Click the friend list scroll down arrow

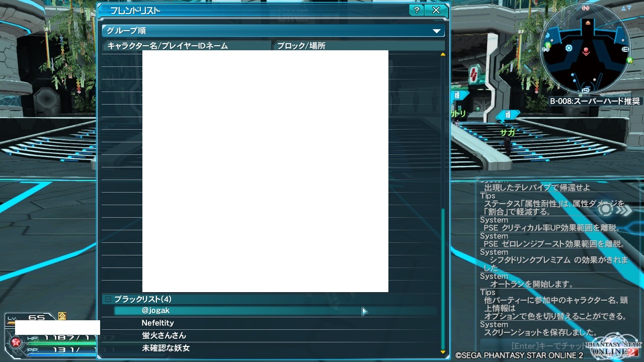point(443,352)
